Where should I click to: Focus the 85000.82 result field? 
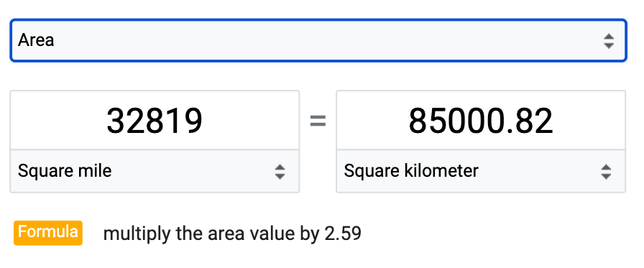coord(481,120)
